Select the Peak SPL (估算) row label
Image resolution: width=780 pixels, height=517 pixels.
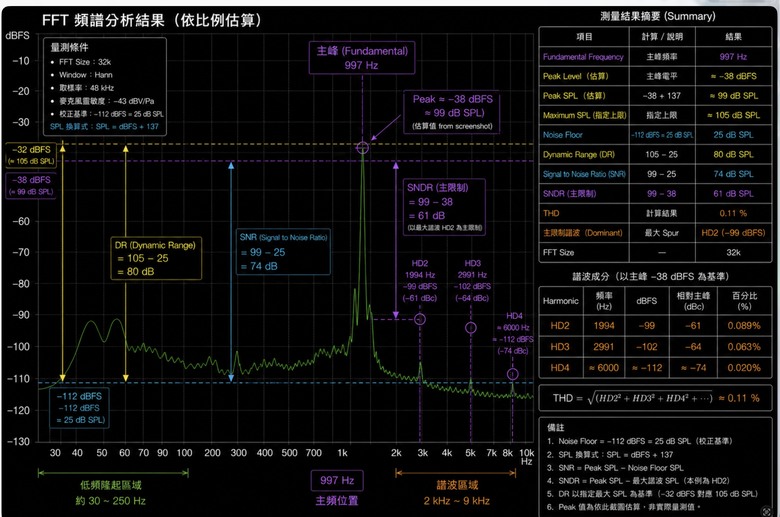574,96
